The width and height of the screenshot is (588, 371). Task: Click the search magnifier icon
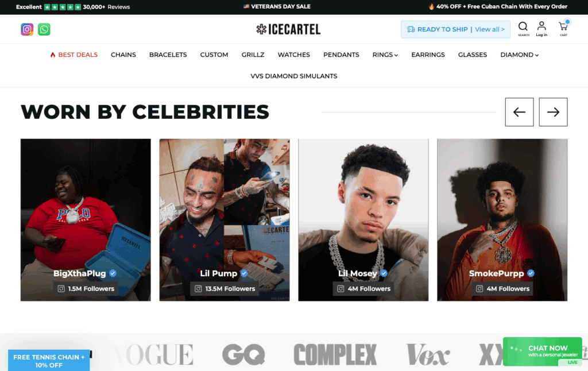523,29
